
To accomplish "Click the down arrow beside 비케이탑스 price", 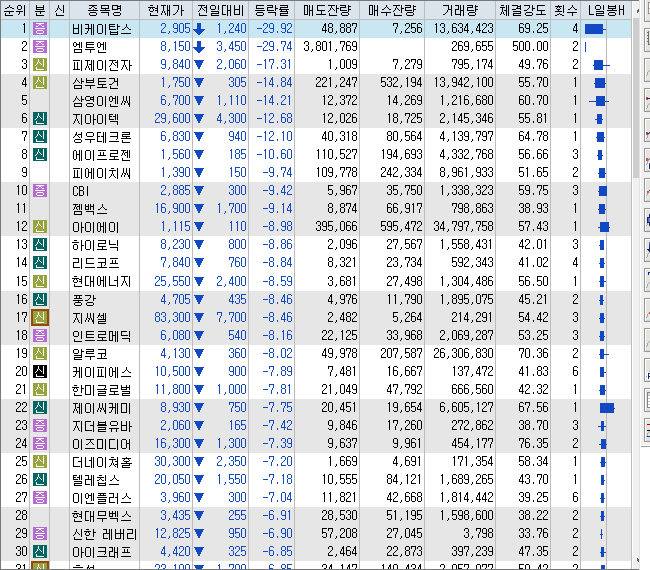I will point(199,29).
